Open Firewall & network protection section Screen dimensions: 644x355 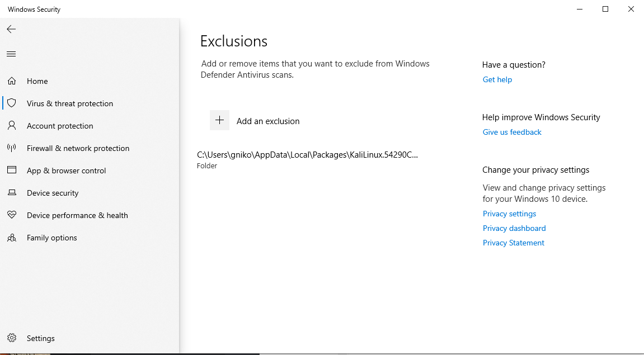[78, 148]
